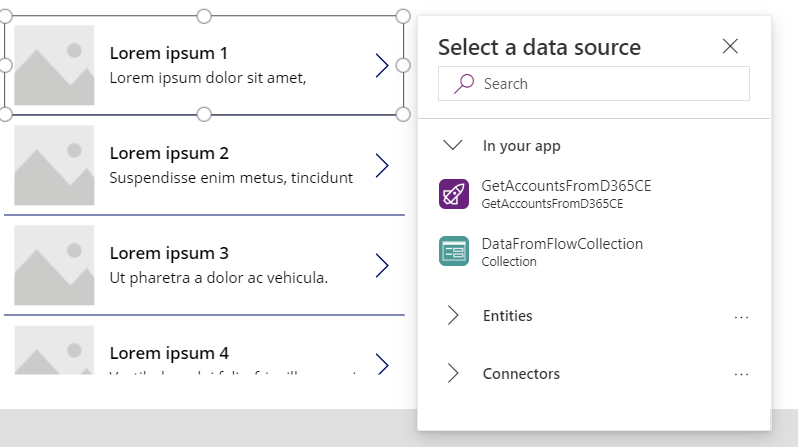798x447 pixels.
Task: Expand the Connectors section chevron
Action: pos(452,373)
